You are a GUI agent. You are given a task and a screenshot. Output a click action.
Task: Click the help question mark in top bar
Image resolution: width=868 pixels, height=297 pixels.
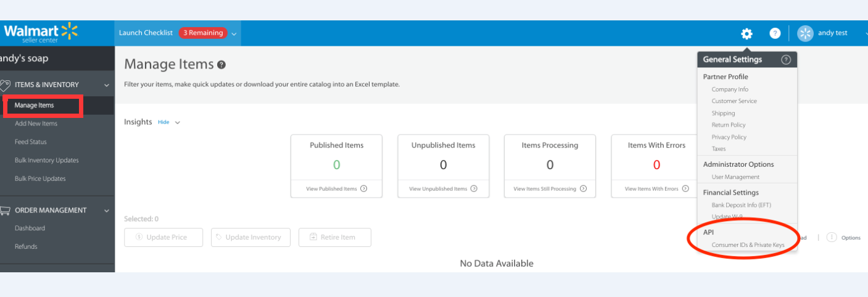click(775, 33)
